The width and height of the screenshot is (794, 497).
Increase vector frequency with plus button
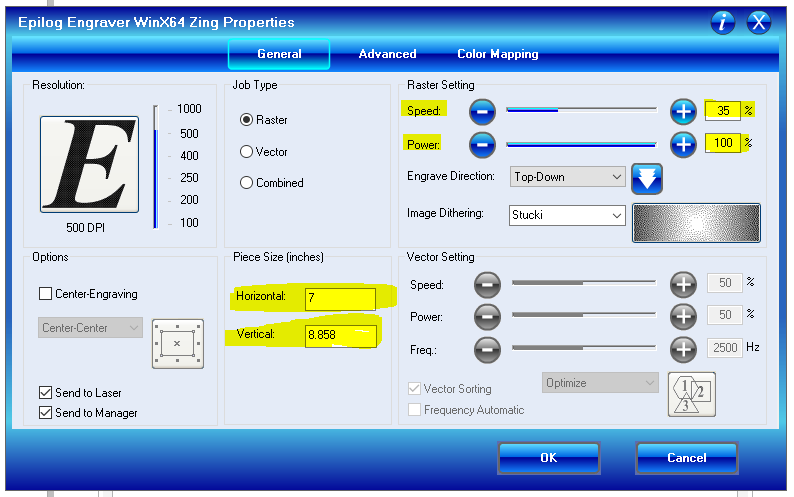683,350
